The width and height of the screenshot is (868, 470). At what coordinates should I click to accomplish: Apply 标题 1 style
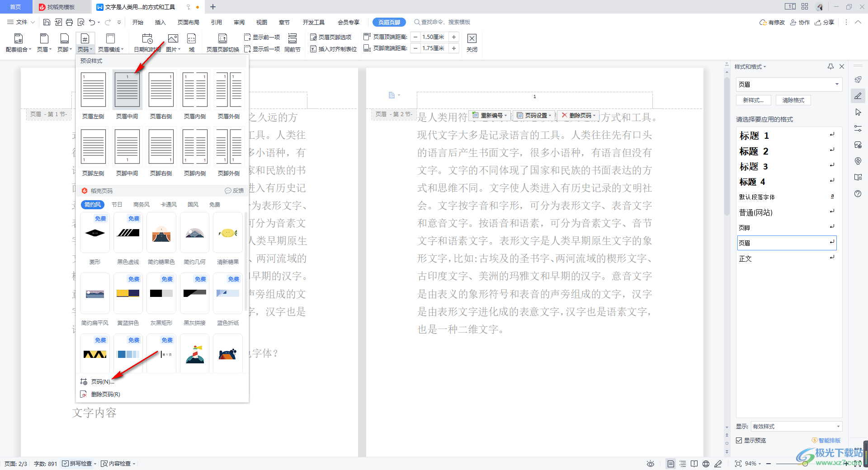pos(786,136)
